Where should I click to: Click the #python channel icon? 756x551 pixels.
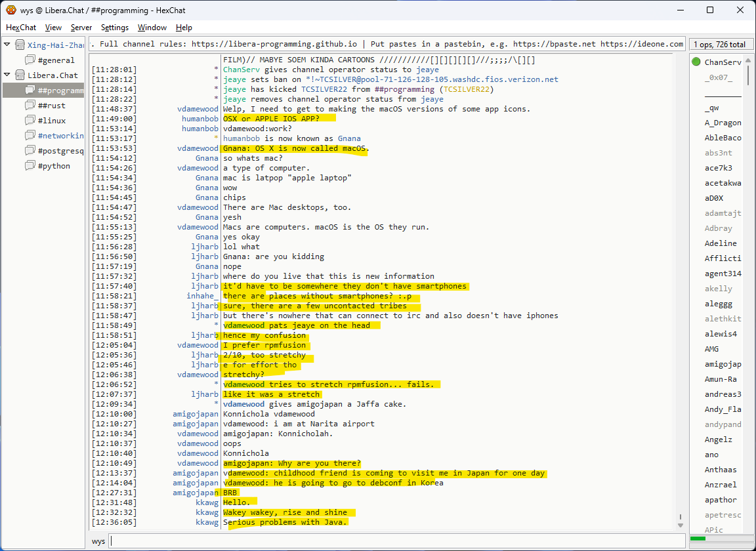click(30, 166)
